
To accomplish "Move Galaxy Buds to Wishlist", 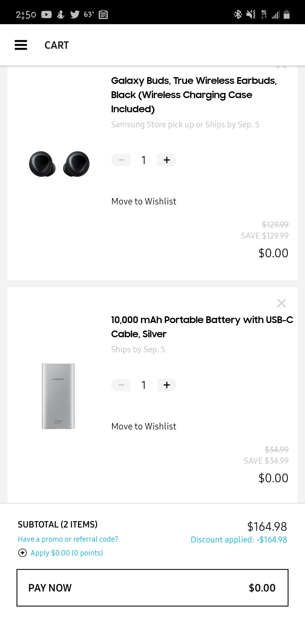I will pyautogui.click(x=144, y=201).
